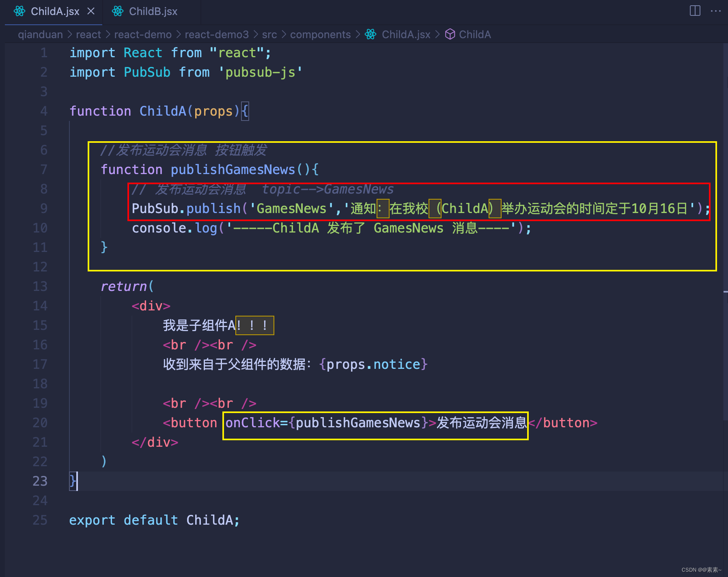Open the components breadcrumb dropdown
The image size is (728, 577).
pyautogui.click(x=320, y=34)
